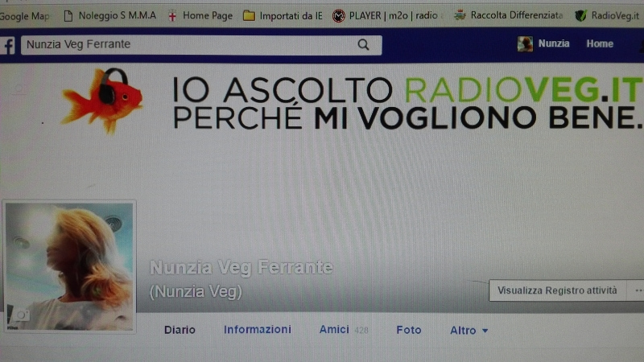Open RadioVeg.it bookmark
The height and width of the screenshot is (362, 644).
click(x=607, y=15)
